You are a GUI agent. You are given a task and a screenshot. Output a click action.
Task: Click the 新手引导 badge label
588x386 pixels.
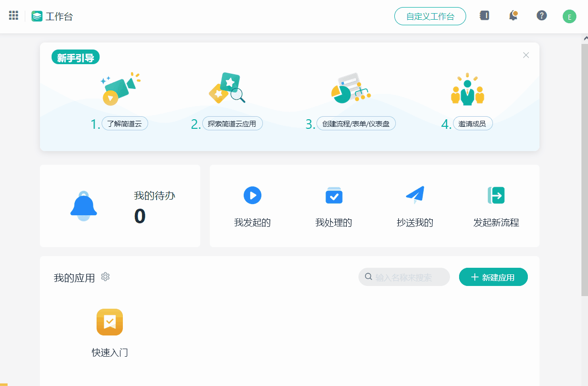click(x=75, y=57)
